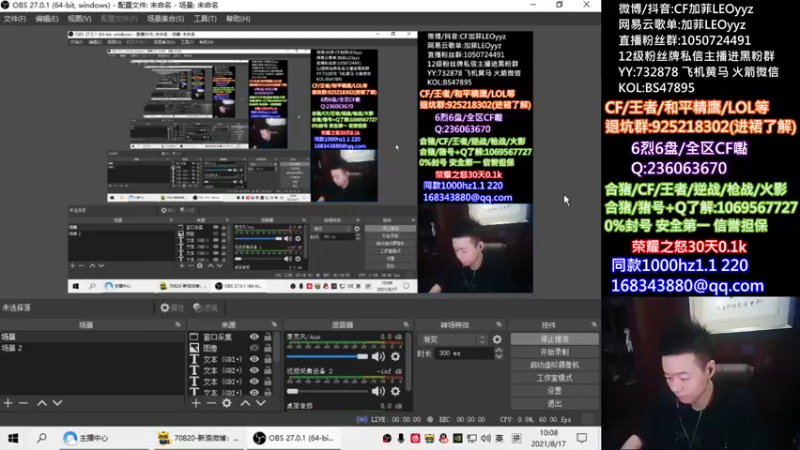Open 编辑(E) menu
800x450 pixels.
(47, 19)
